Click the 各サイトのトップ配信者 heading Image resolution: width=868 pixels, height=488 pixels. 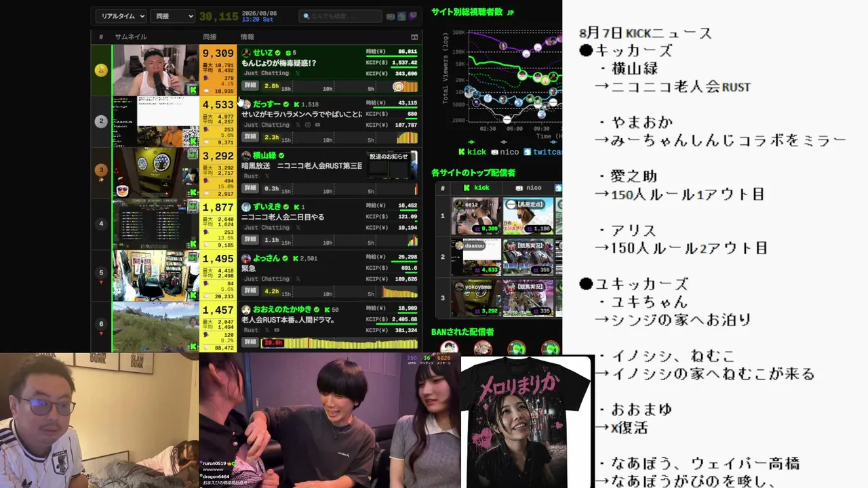click(473, 173)
